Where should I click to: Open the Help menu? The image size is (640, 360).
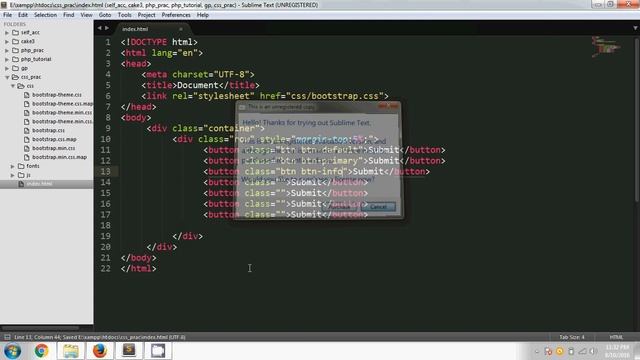202,15
